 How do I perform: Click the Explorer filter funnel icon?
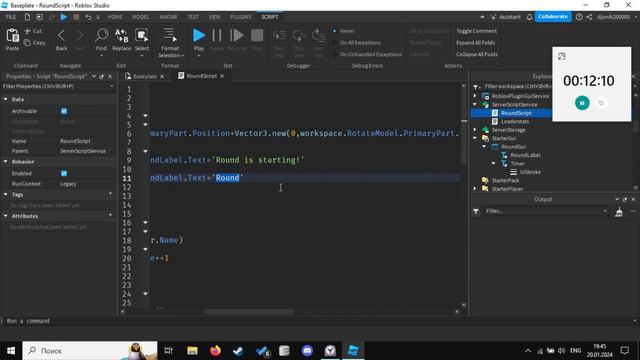click(476, 87)
